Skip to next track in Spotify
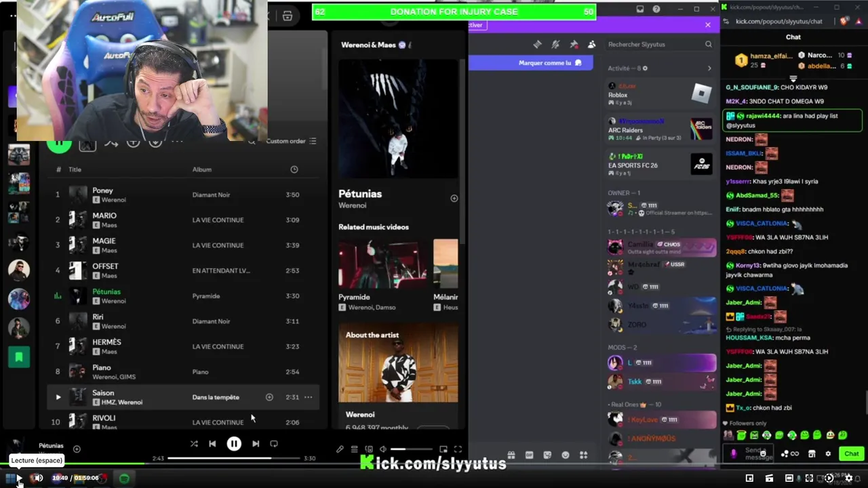The height and width of the screenshot is (488, 868). [x=256, y=444]
